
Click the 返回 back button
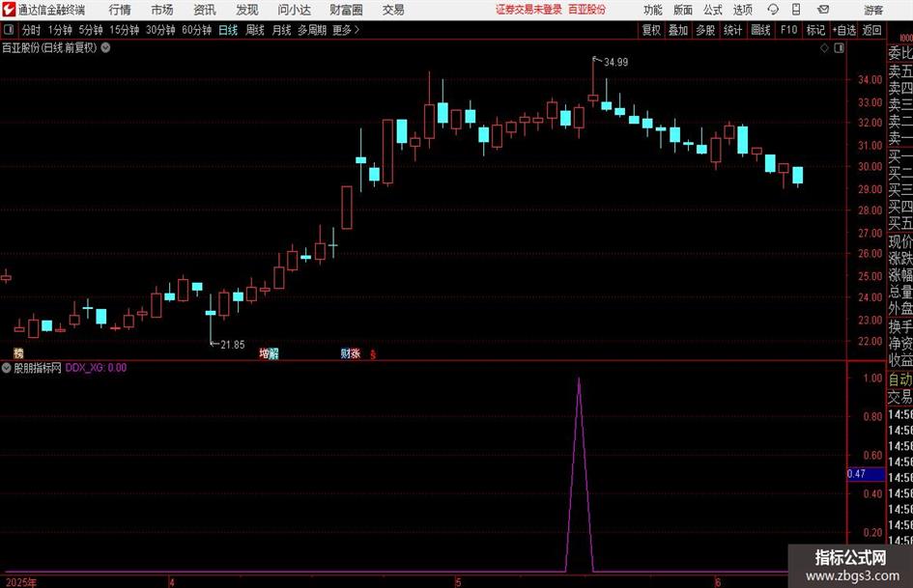point(871,30)
